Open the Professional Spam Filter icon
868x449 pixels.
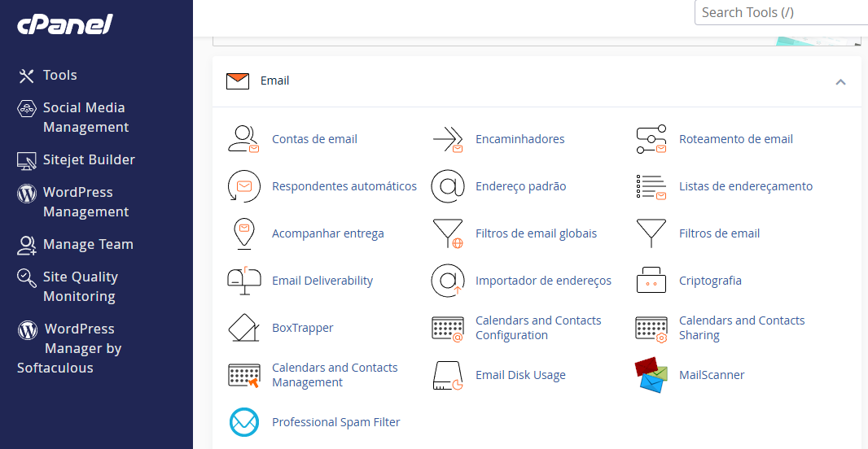pyautogui.click(x=243, y=422)
